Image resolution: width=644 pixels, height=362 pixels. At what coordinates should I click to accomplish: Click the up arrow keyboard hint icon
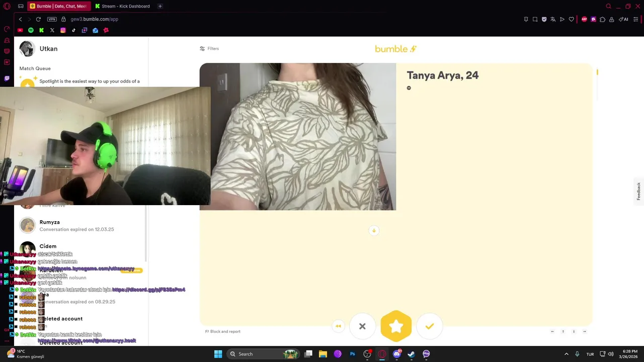563,331
